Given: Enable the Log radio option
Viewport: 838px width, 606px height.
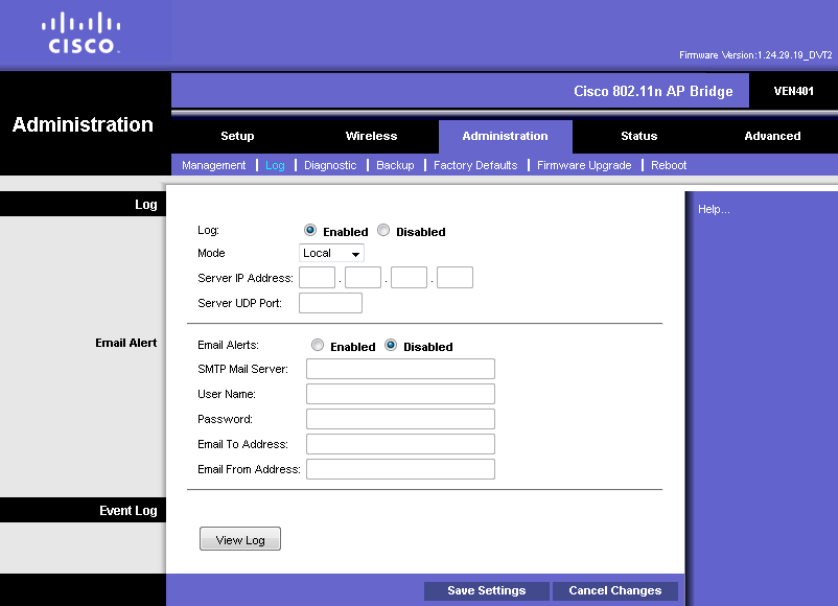Looking at the screenshot, I should (x=310, y=230).
